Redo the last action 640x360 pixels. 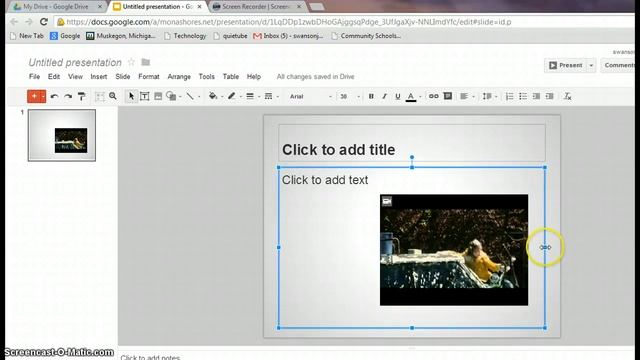pyautogui.click(x=68, y=96)
